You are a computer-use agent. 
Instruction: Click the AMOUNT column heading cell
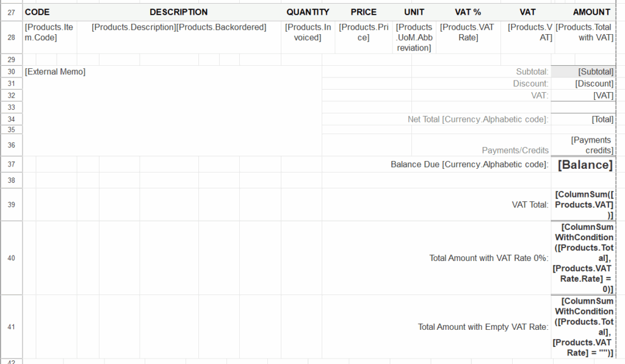[585, 12]
